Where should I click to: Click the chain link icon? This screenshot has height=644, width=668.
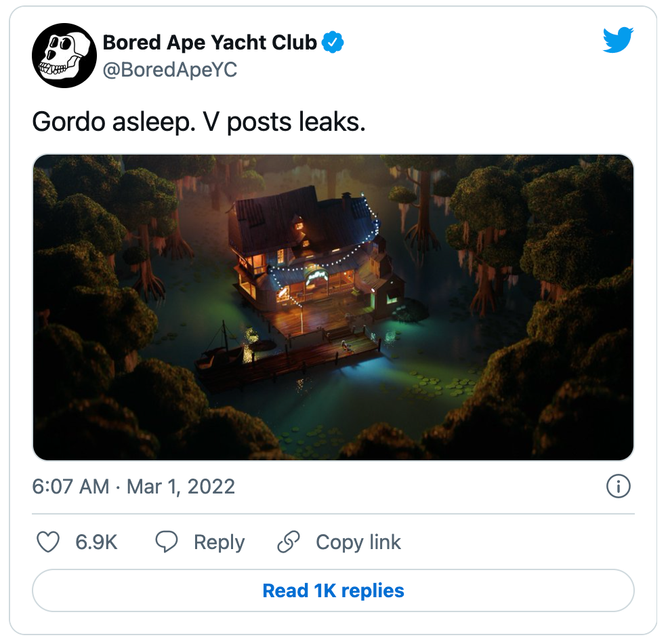click(x=289, y=542)
